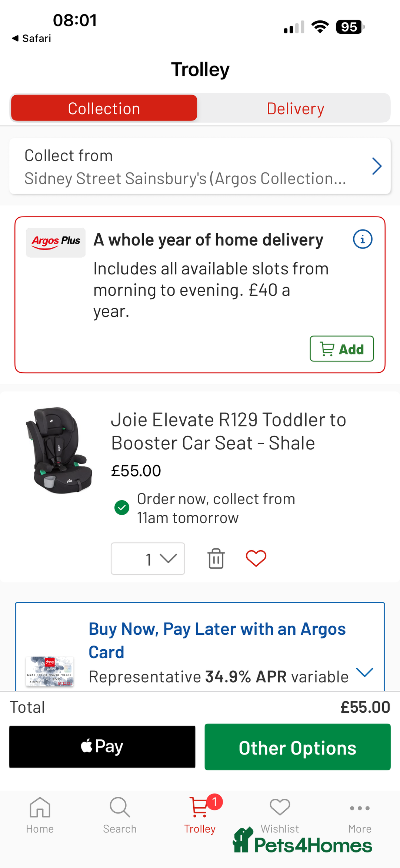The width and height of the screenshot is (400, 868).
Task: Choose Other Options for checkout
Action: (297, 747)
